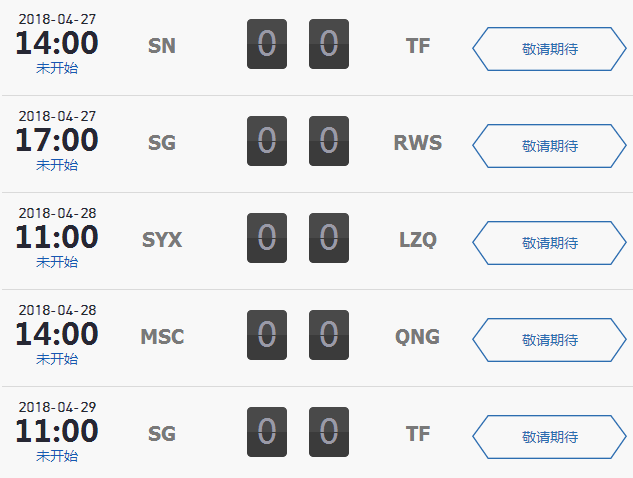Image resolution: width=633 pixels, height=478 pixels.
Task: Click SN's score box in the first match
Action: click(x=267, y=46)
